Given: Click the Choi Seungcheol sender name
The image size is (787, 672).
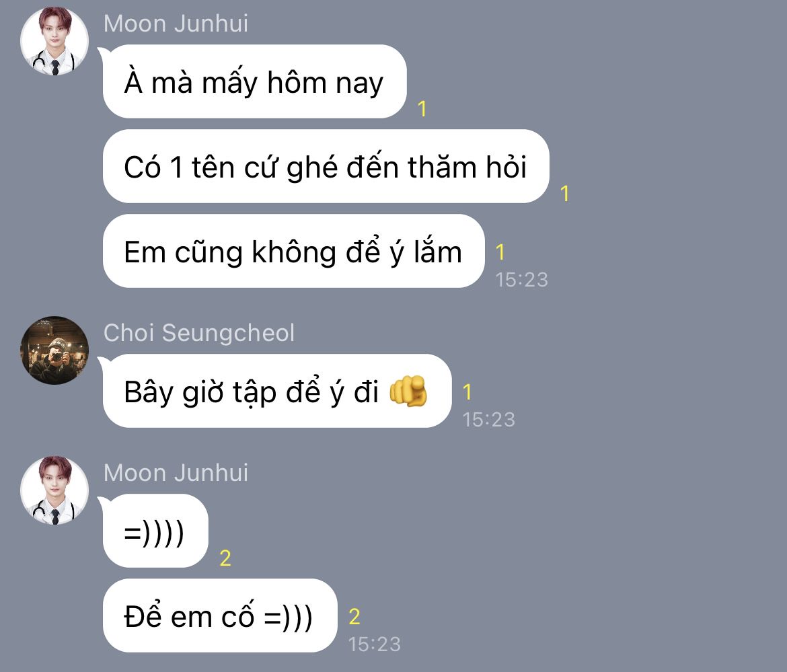Looking at the screenshot, I should click(x=198, y=333).
